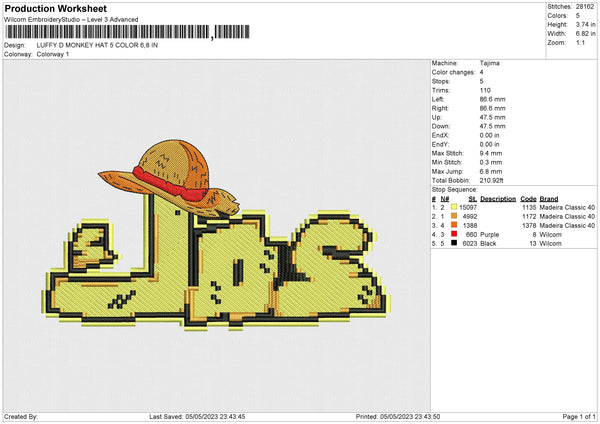This screenshot has width=600, height=424.
Task: Click the Left value 86.6 mm
Action: (492, 99)
